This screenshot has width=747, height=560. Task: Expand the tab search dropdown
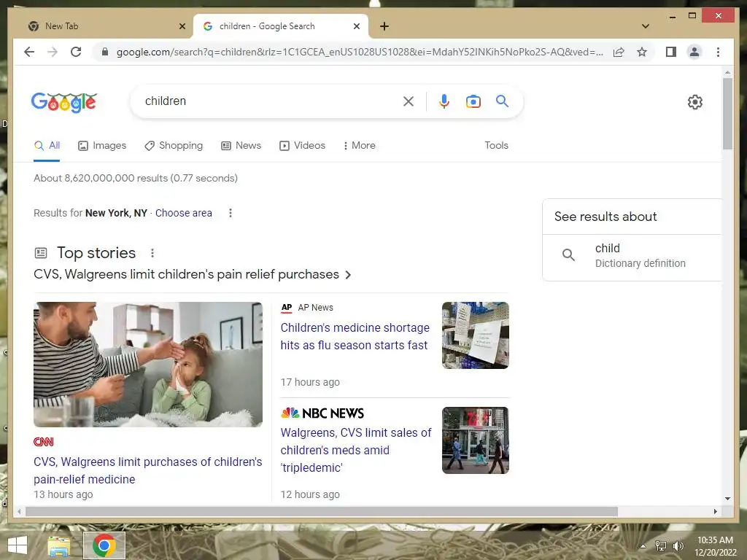pyautogui.click(x=646, y=26)
